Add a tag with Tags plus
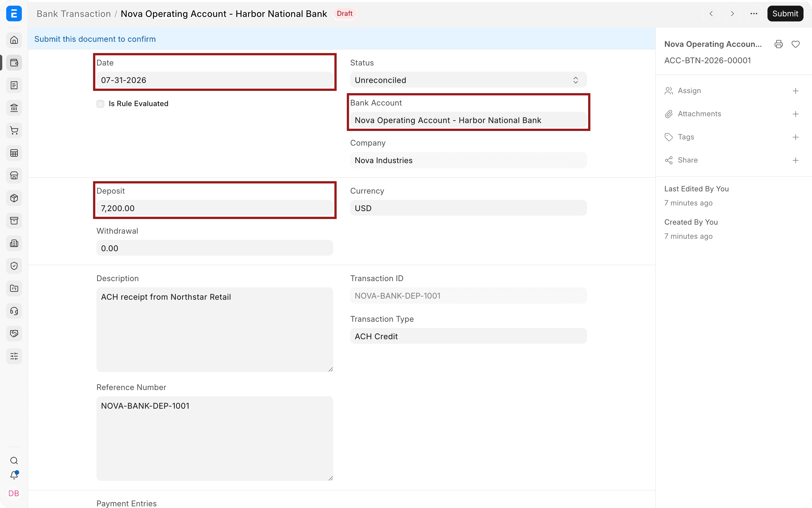The height and width of the screenshot is (508, 812). 795,137
